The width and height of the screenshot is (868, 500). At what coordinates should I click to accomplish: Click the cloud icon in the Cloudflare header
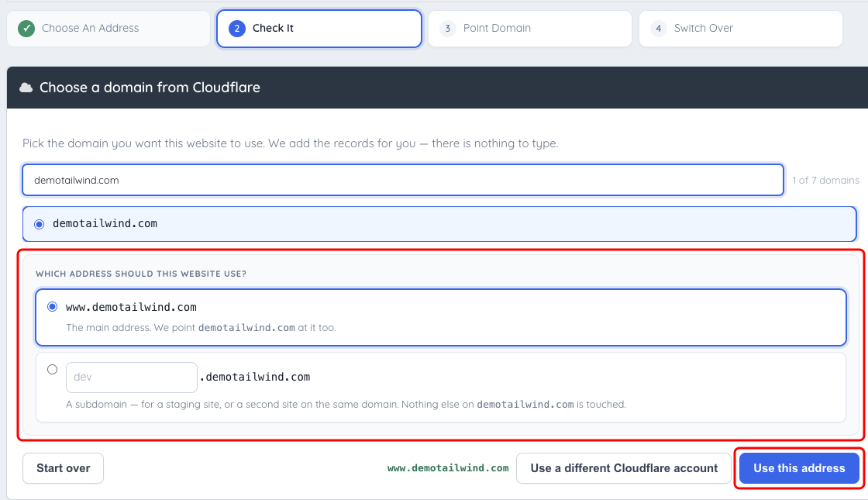tap(26, 88)
